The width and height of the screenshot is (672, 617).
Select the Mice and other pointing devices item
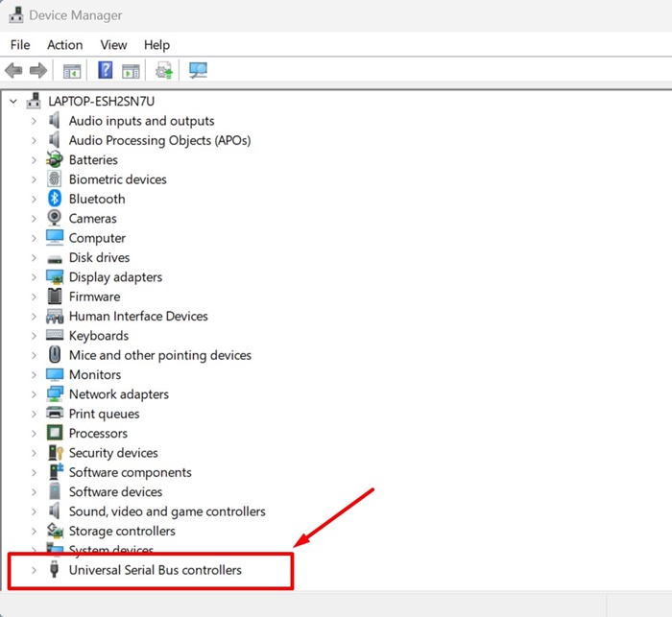pyautogui.click(x=159, y=355)
